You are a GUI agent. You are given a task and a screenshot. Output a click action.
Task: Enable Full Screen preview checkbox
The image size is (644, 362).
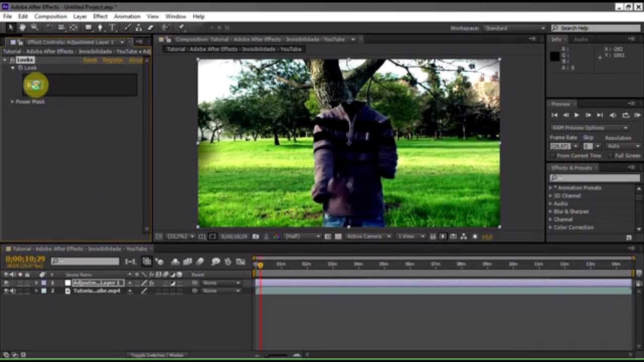click(611, 156)
